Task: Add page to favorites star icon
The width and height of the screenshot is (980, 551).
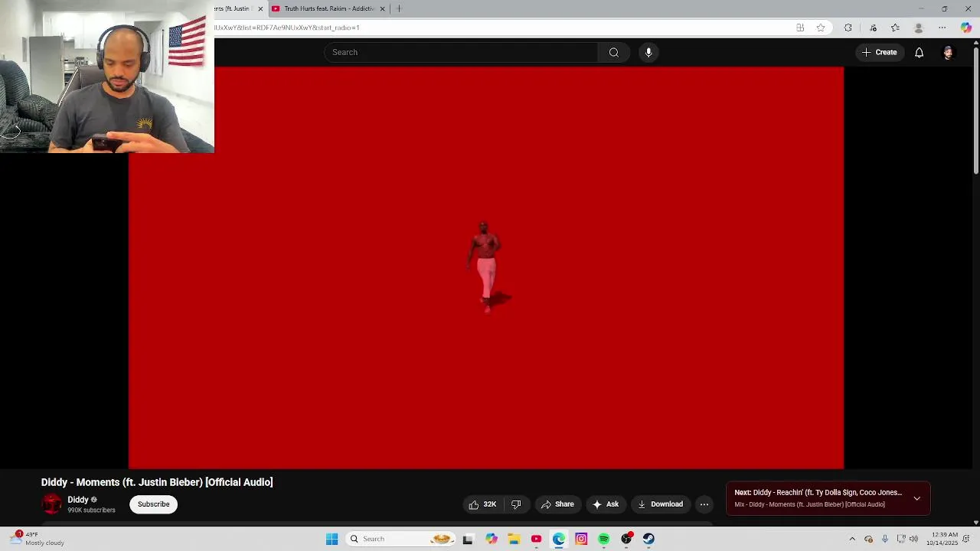Action: click(x=821, y=28)
